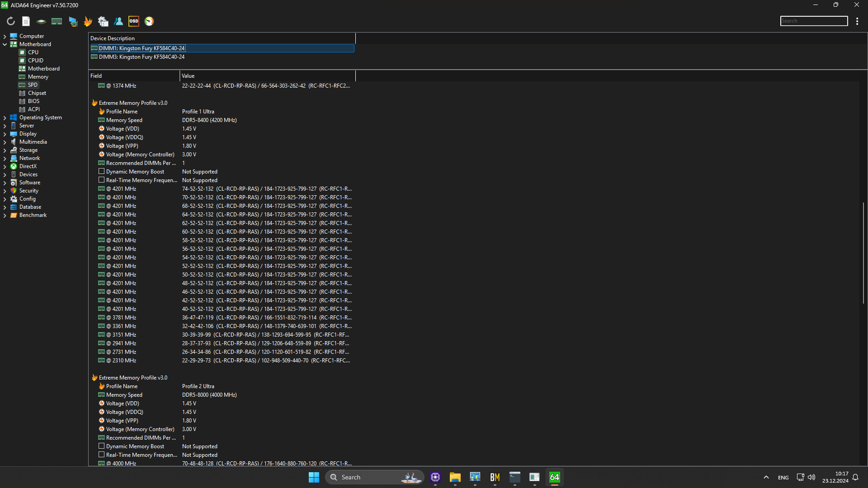Select the Profile 2 Ultra name row
Viewport: 868px width, 488px height.
(x=222, y=386)
